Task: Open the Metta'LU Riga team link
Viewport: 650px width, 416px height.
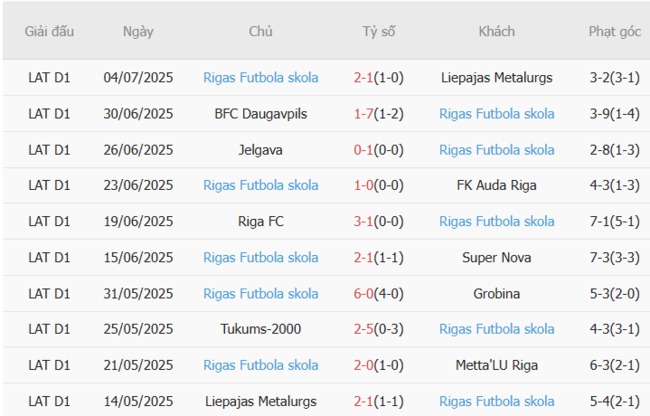Action: [x=496, y=365]
